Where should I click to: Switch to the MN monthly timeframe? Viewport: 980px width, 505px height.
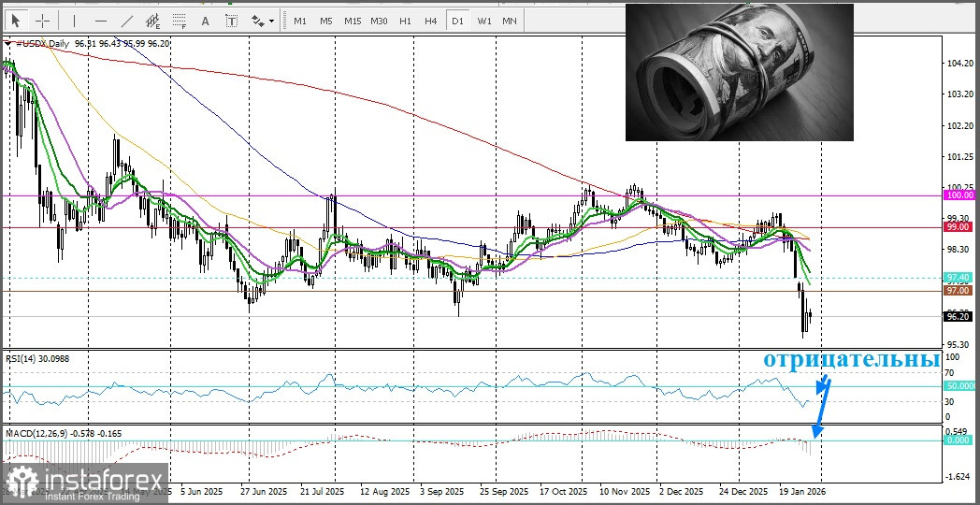(x=510, y=21)
